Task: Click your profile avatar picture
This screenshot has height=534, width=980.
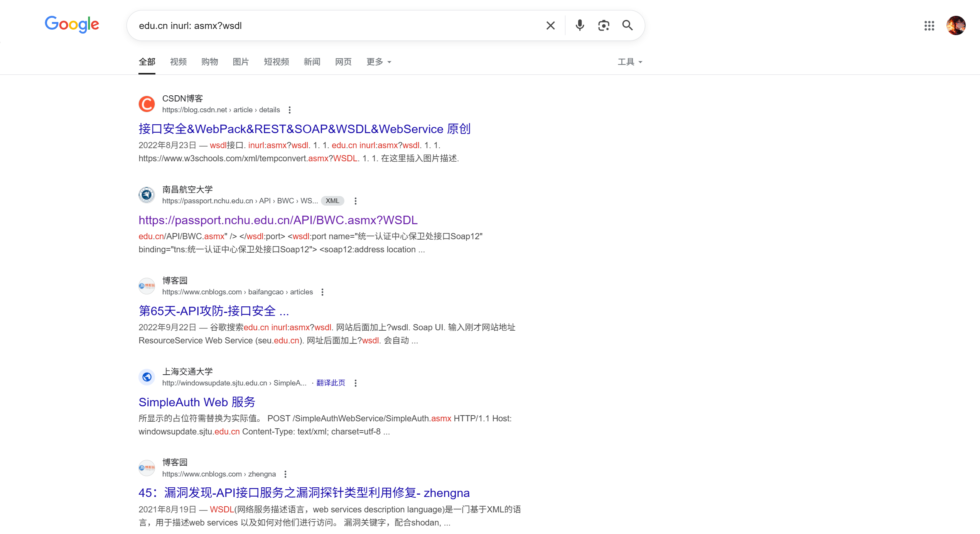Action: click(x=956, y=26)
